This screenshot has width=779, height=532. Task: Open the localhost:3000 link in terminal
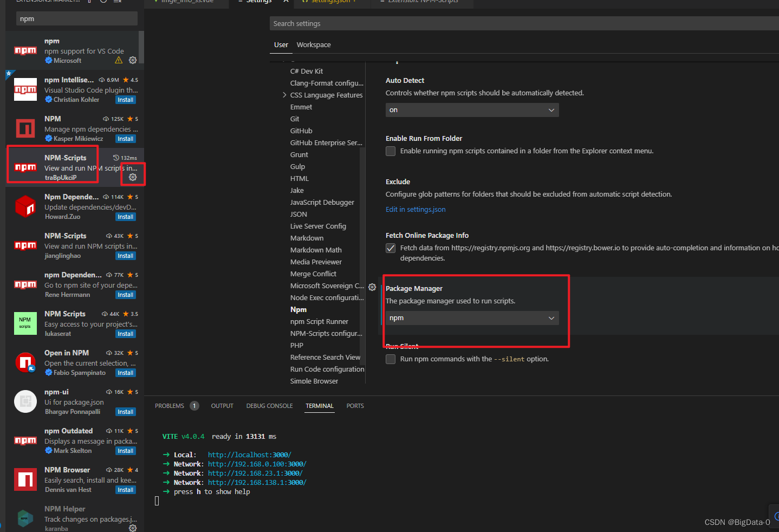pyautogui.click(x=250, y=455)
